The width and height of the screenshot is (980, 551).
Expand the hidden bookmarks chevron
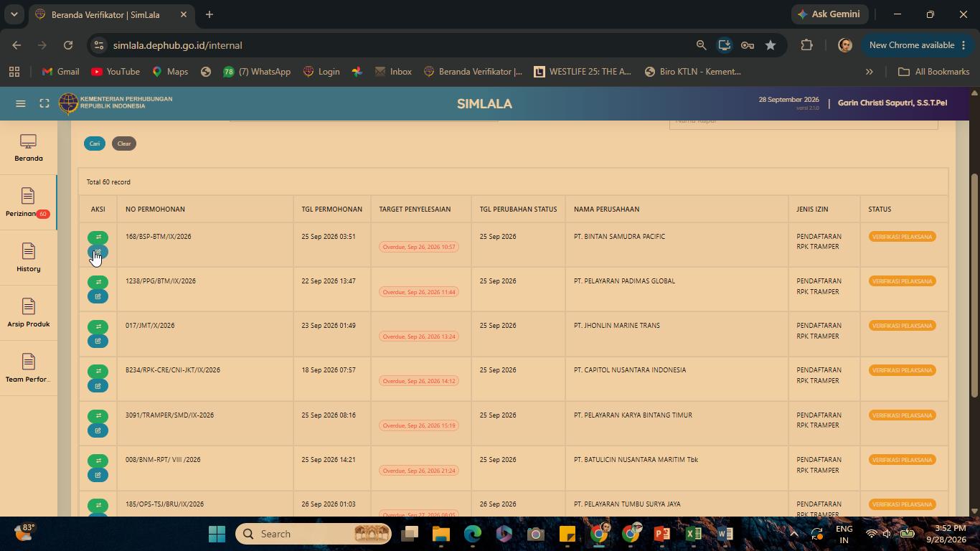869,72
